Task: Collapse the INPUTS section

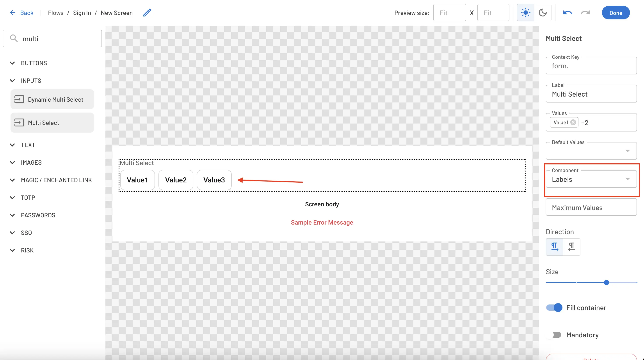Action: 12,81
